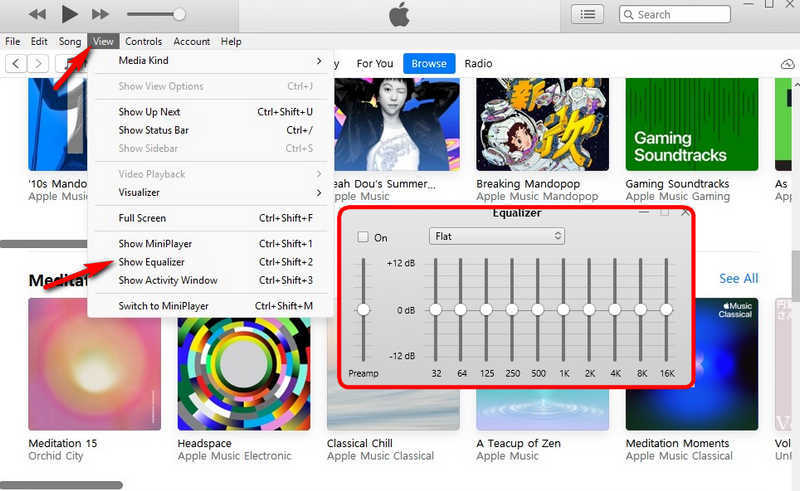Click the Apple Music Mandopop subtitle

pyautogui.click(x=537, y=197)
